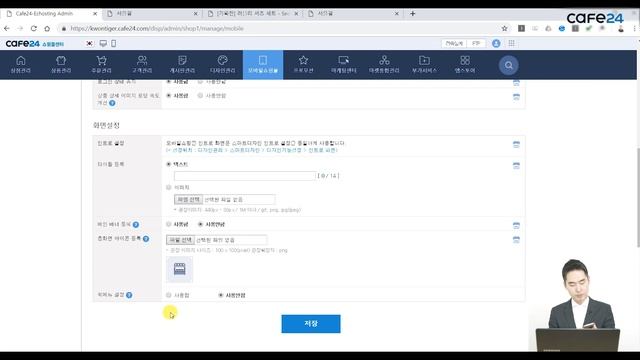Click the round search icon in the navigation bar
Image resolution: width=640 pixels, height=360 pixels.
click(x=509, y=65)
